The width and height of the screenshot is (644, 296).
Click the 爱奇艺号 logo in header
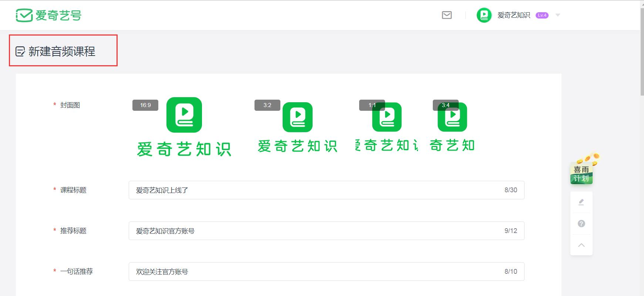pyautogui.click(x=48, y=15)
